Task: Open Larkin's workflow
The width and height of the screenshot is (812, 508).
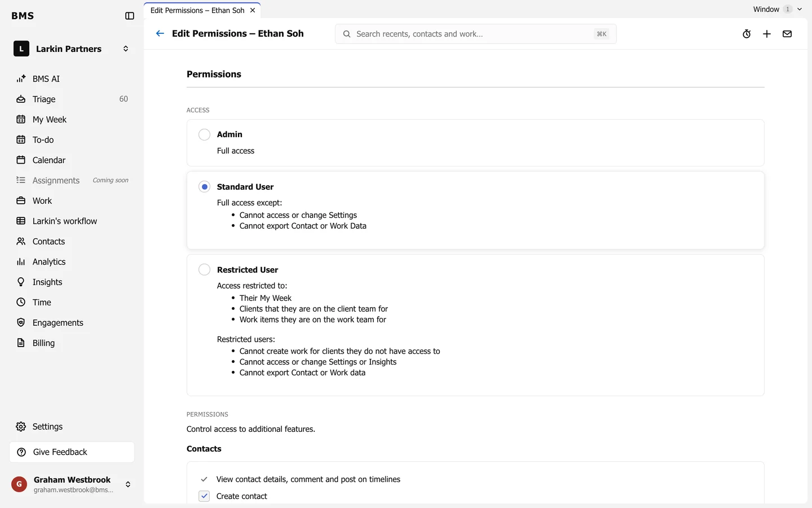Action: [72, 221]
